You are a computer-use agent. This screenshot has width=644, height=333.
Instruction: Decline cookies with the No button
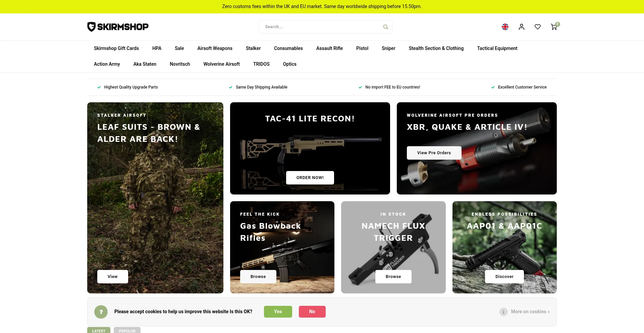(x=312, y=312)
